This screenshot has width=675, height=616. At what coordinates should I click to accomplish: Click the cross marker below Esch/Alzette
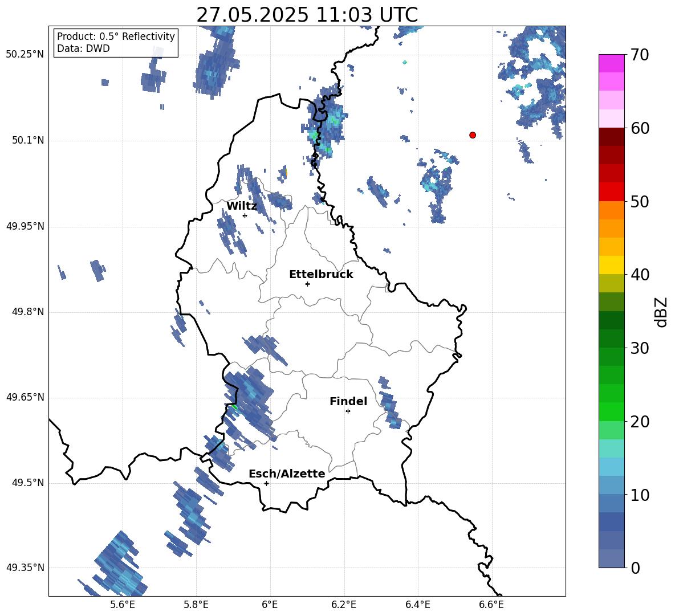266,483
